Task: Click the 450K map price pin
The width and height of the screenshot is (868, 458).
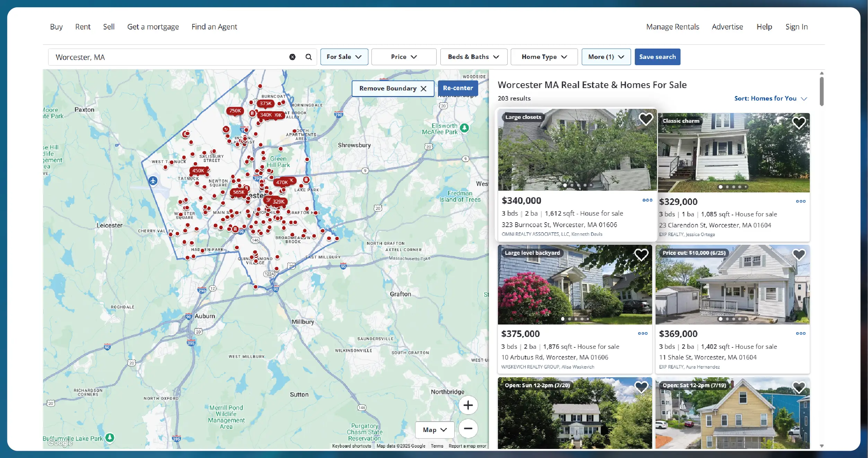Action: (198, 171)
